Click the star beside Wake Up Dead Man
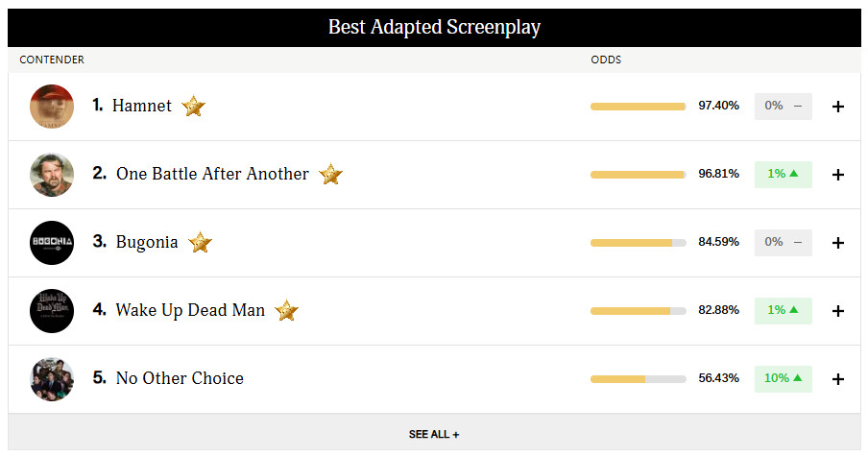Image resolution: width=868 pixels, height=456 pixels. [x=286, y=311]
